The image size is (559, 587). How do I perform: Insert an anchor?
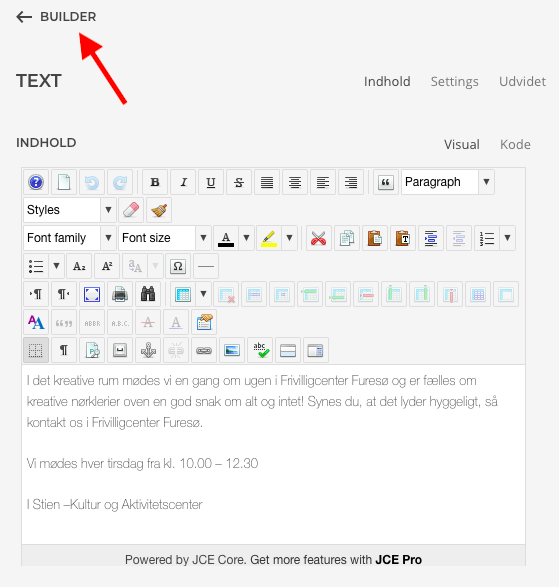[x=148, y=350]
